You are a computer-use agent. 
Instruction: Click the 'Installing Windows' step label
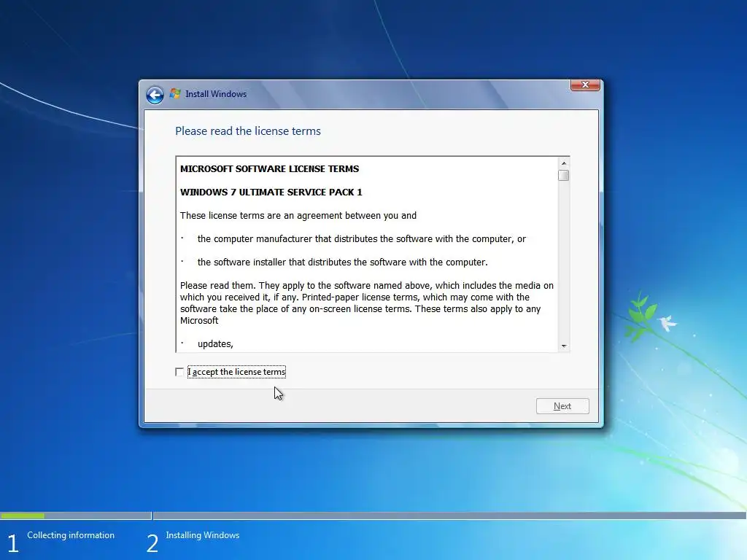[203, 535]
